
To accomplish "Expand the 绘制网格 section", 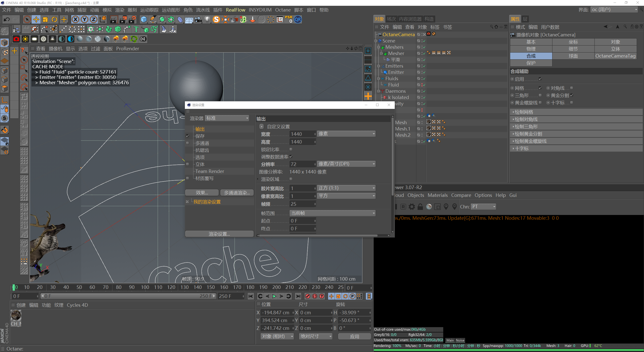I will (524, 112).
